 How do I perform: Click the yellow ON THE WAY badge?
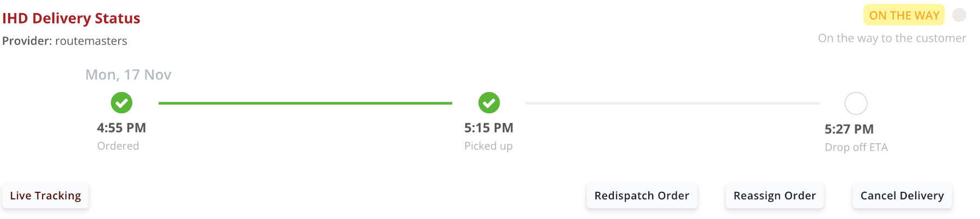pos(904,15)
